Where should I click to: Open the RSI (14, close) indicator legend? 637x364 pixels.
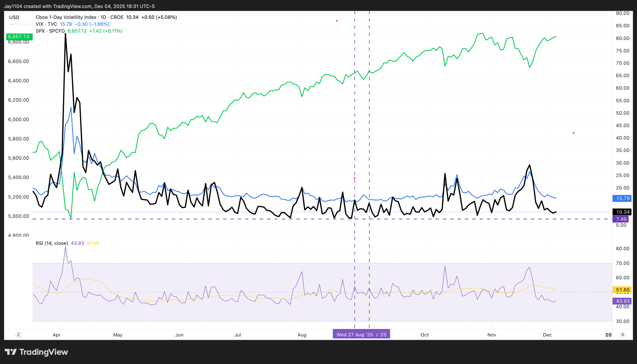52,243
